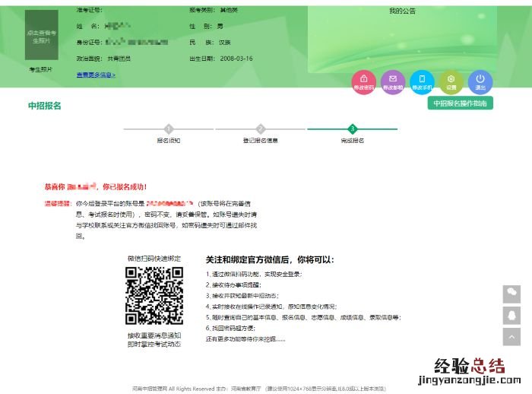Screen dimensions: 532x394
Task: Open the 中招报名操作指南 button
Action: [460, 103]
